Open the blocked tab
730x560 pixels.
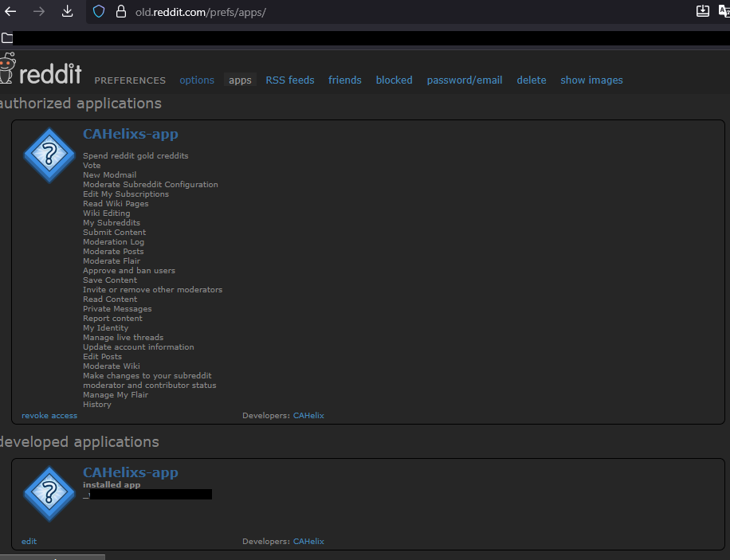pos(394,80)
